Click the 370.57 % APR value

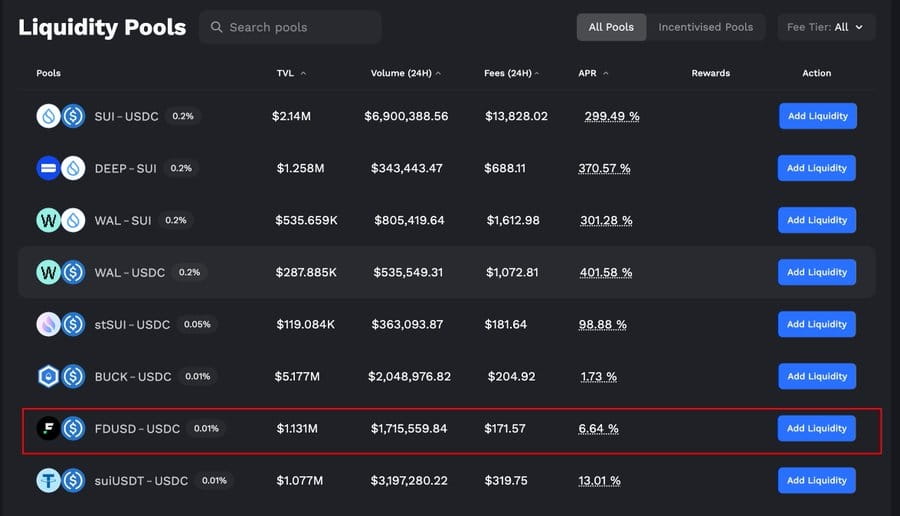coord(604,168)
